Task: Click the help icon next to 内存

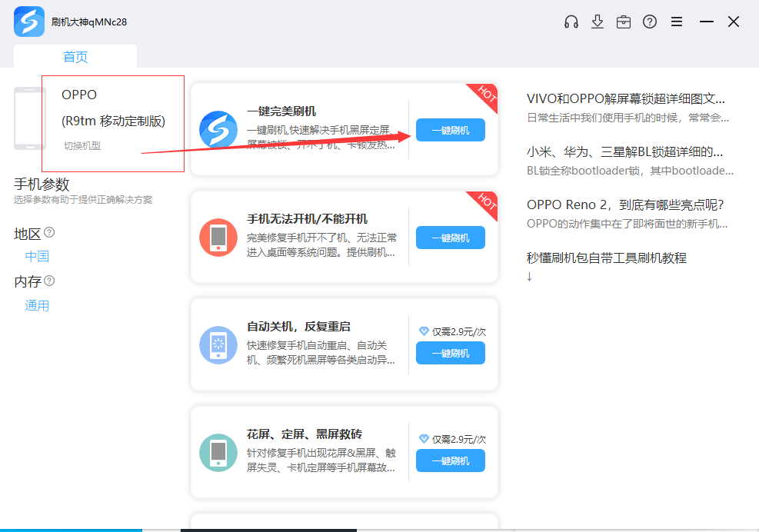Action: click(x=49, y=281)
